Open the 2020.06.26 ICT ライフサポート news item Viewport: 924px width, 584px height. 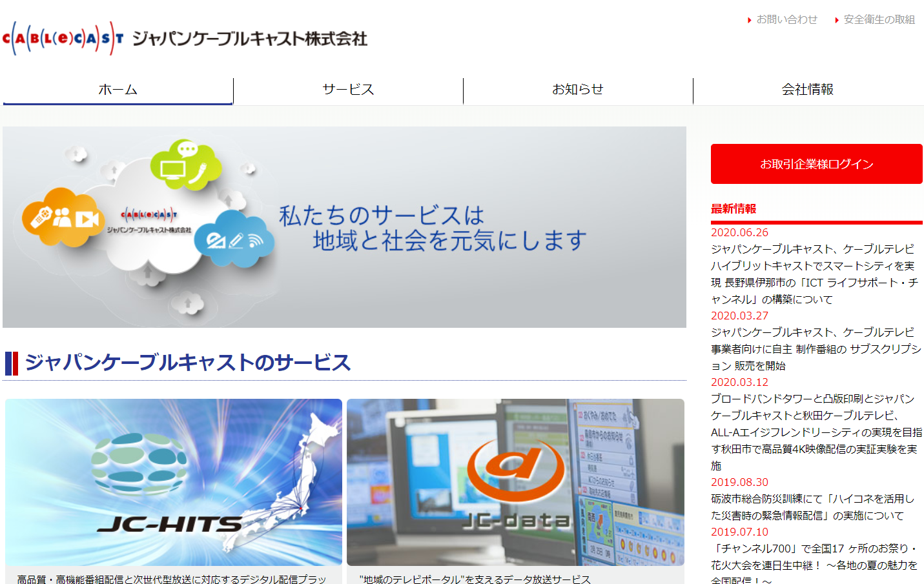[x=816, y=274]
